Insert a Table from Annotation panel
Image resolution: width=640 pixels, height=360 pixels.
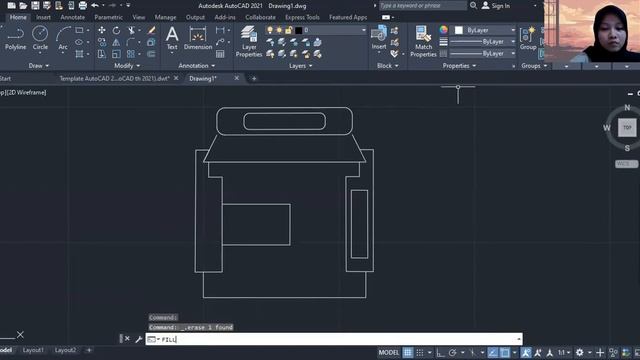220,54
